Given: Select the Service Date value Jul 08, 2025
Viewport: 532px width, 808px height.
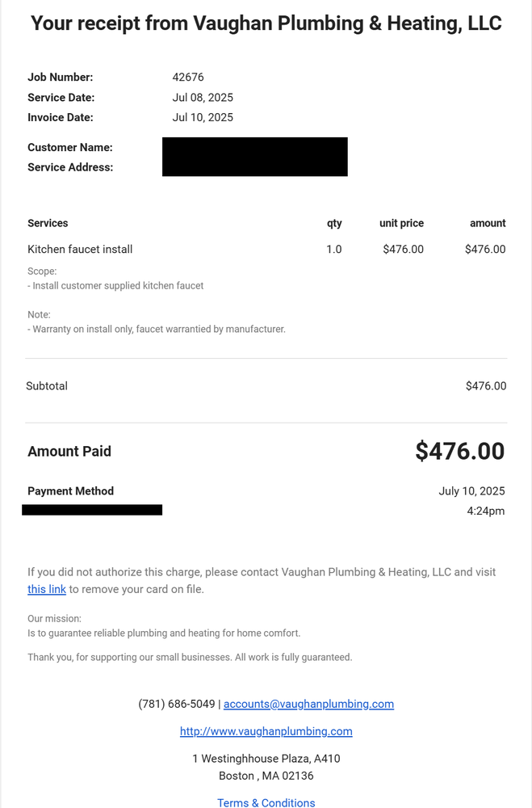Looking at the screenshot, I should pos(203,98).
